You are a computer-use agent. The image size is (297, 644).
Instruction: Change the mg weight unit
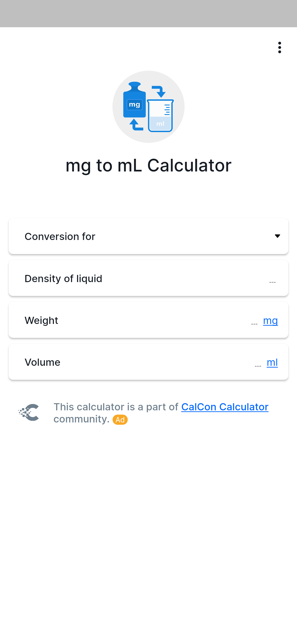click(270, 321)
